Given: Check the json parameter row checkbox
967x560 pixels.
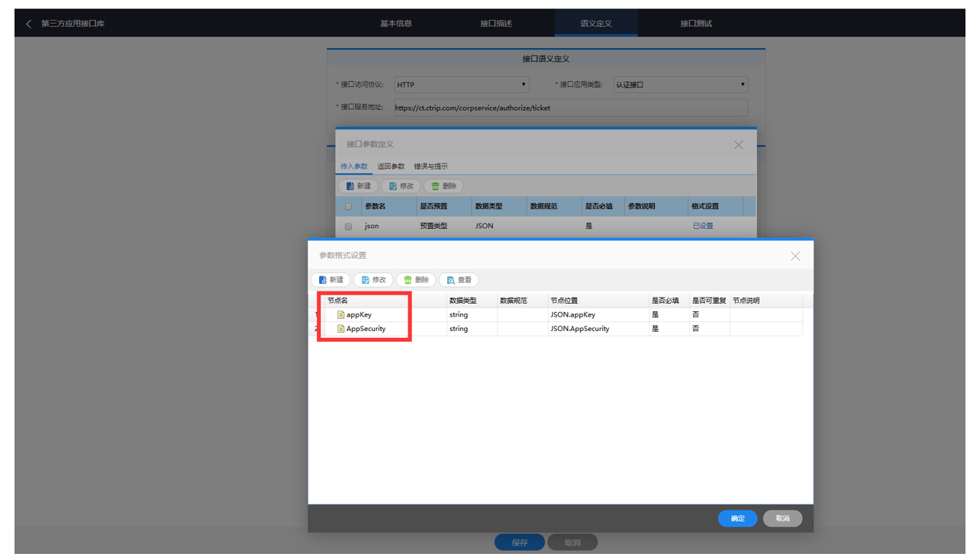Looking at the screenshot, I should 349,227.
